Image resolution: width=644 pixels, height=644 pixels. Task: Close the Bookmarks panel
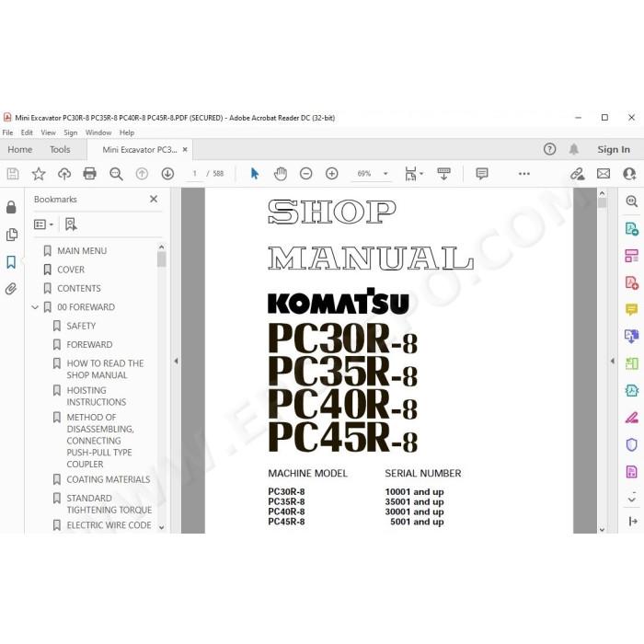[154, 200]
